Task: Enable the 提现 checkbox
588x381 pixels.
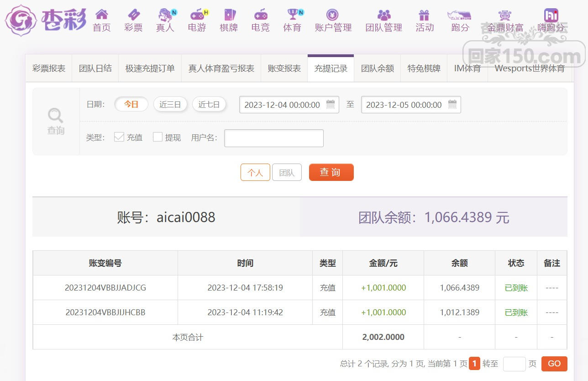Action: tap(157, 137)
